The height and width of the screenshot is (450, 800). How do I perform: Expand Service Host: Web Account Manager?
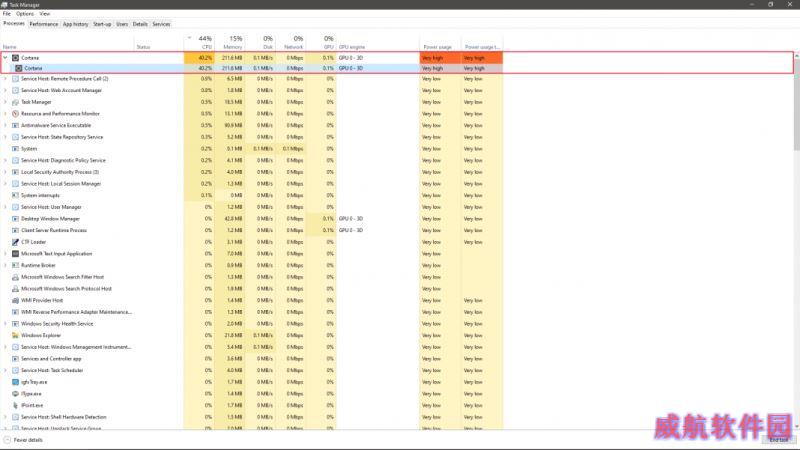(x=6, y=90)
